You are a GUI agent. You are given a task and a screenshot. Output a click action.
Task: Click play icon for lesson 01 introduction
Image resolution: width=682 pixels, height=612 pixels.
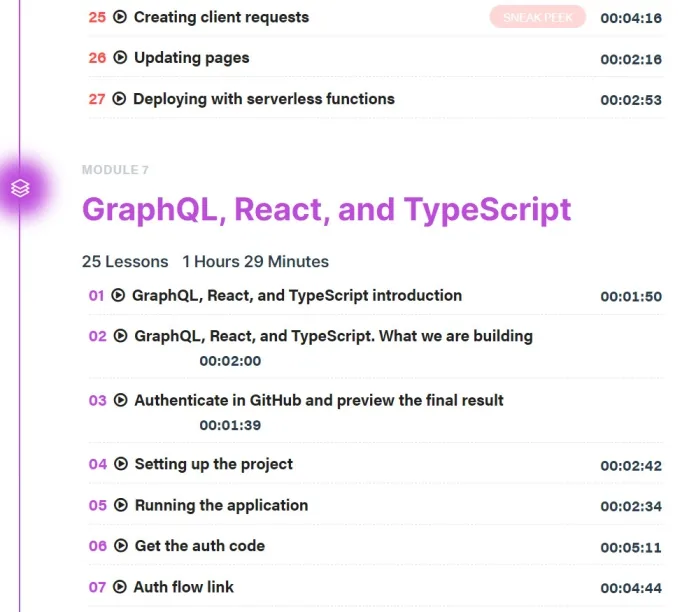point(118,295)
